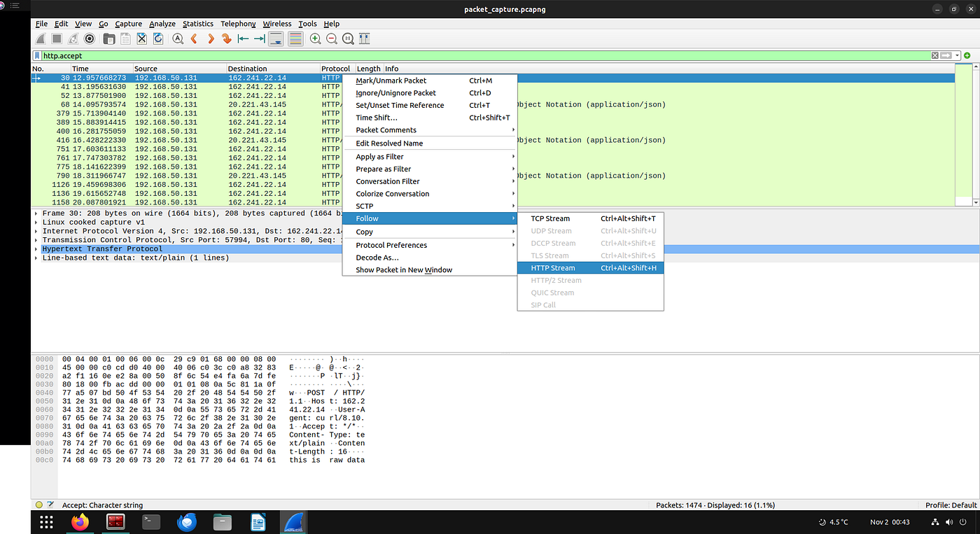Image resolution: width=980 pixels, height=534 pixels.
Task: Toggle packet list colorization
Action: [x=295, y=39]
